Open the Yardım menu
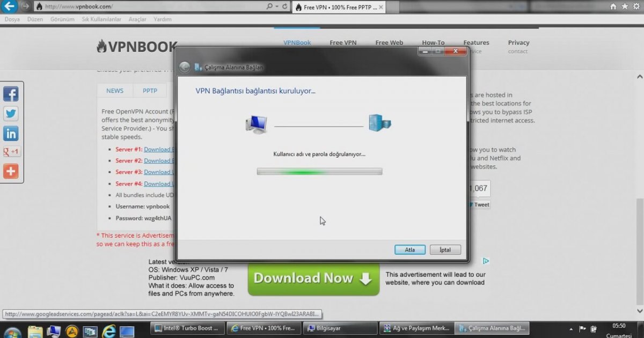The image size is (644, 338). (163, 19)
